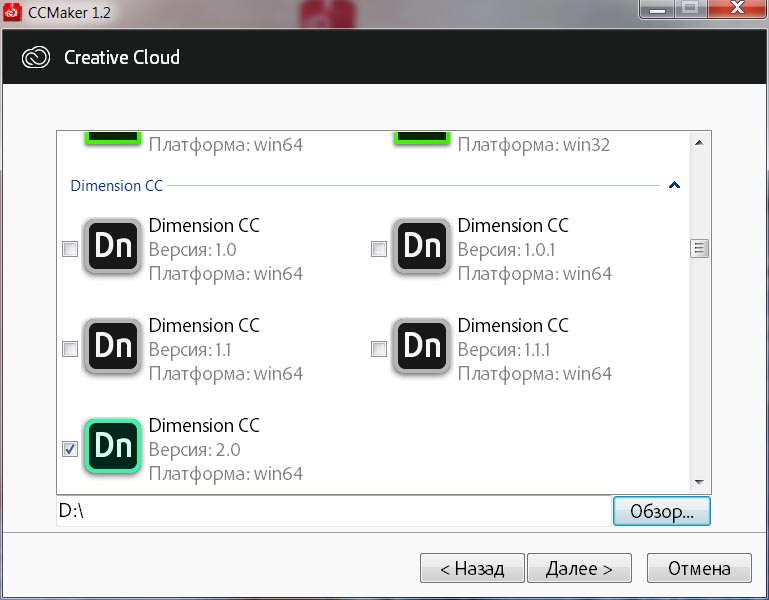Proceed with the Далее button

pos(579,568)
